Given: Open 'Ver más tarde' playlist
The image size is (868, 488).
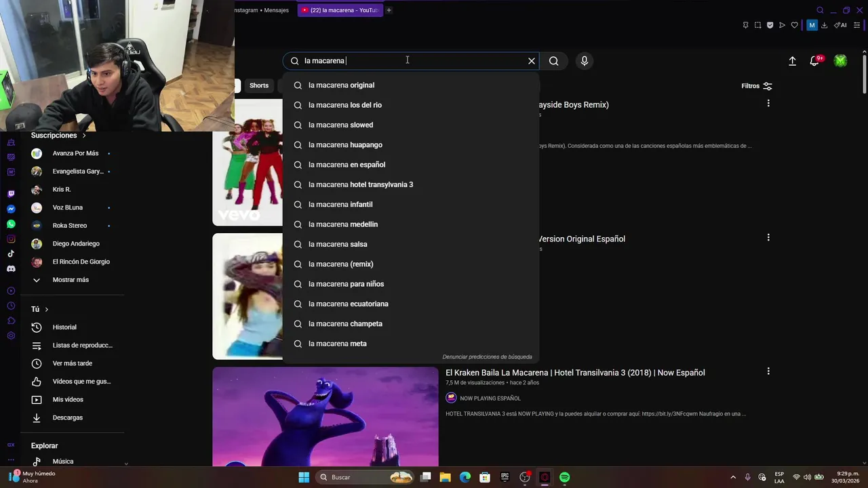Looking at the screenshot, I should pos(72,363).
